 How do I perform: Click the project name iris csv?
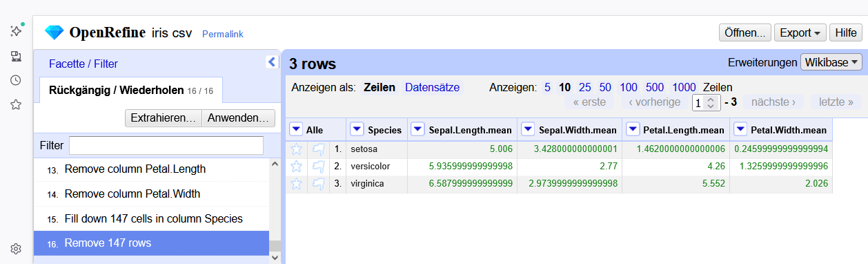click(171, 32)
